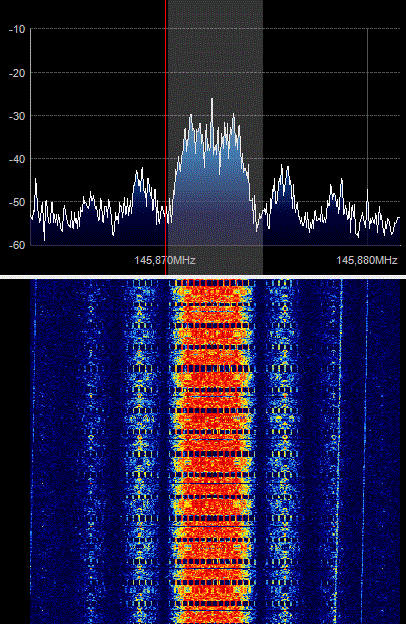Click the -50 dB scale label
Viewport: 406px width, 624px height.
[17, 202]
